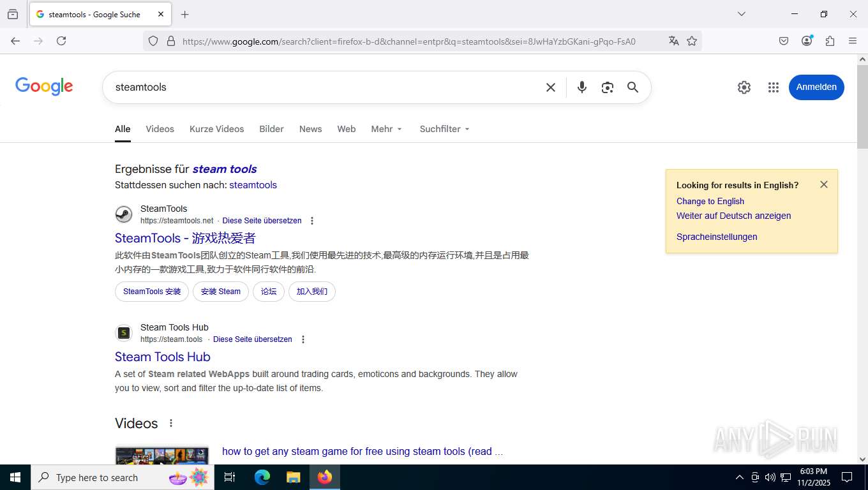Viewport: 868px width, 490px height.
Task: Start voice search with microphone icon
Action: [x=581, y=87]
